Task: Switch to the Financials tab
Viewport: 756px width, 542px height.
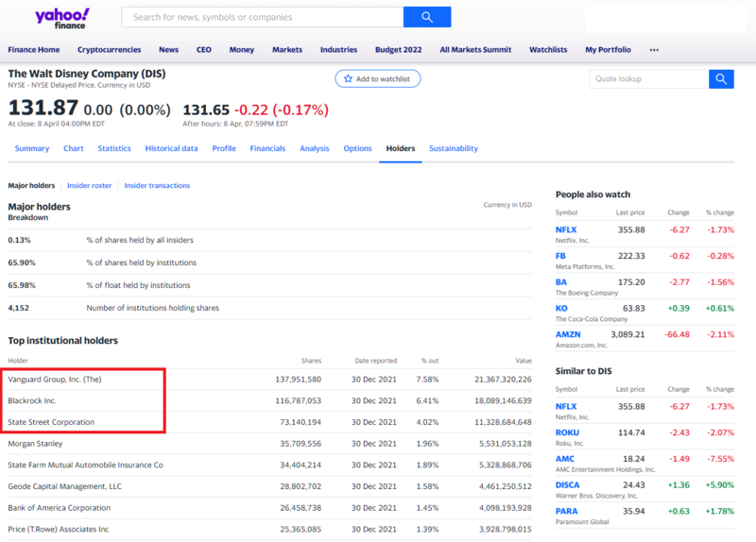Action: tap(267, 148)
